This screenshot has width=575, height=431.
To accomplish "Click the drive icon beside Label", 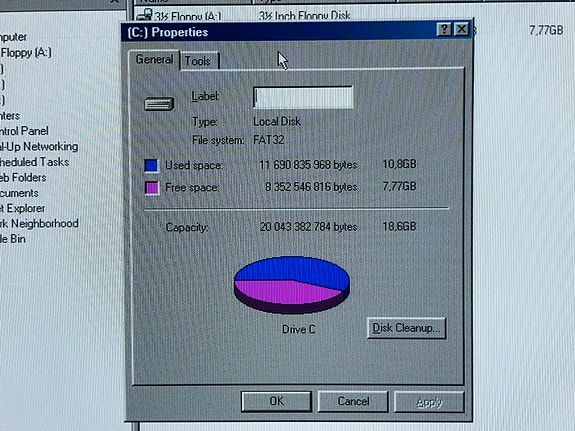I will click(159, 104).
